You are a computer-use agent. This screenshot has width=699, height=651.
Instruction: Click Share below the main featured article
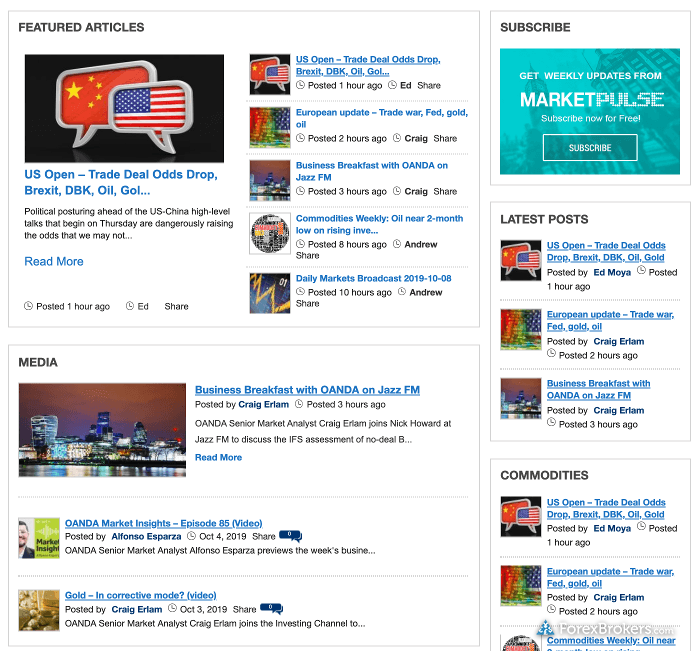177,306
